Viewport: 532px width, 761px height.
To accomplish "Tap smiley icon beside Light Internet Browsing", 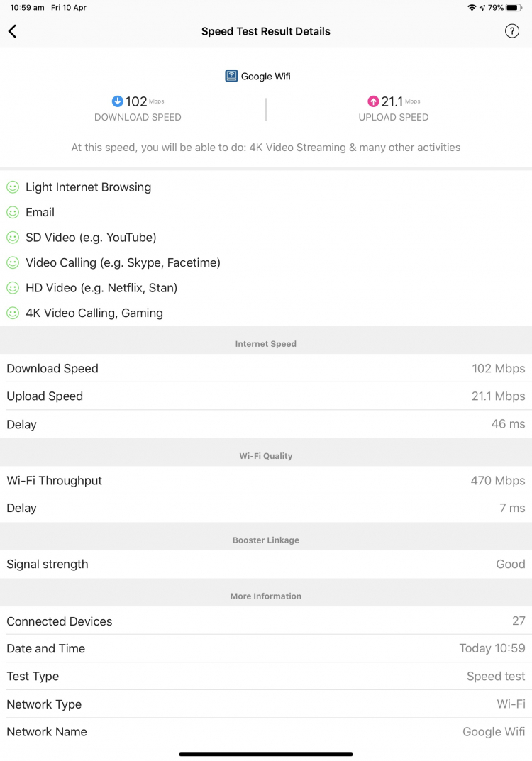I will click(x=13, y=187).
